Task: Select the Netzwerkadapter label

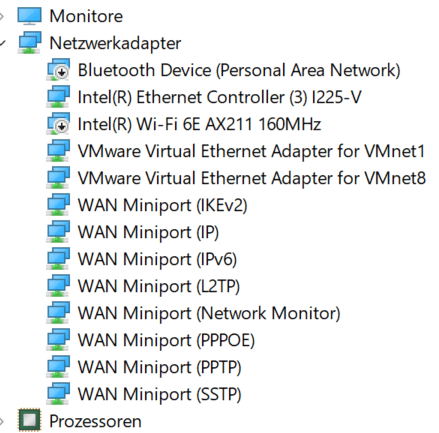Action: tap(115, 43)
